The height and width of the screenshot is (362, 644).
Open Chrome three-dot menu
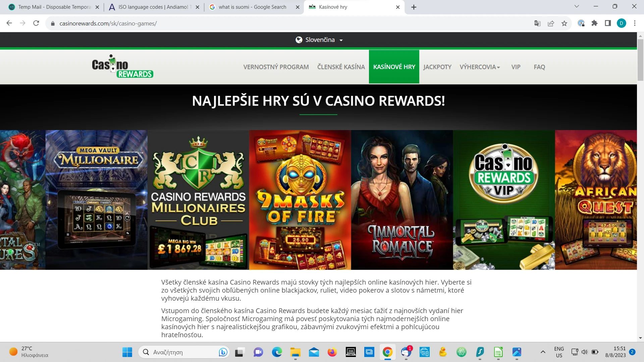[635, 23]
